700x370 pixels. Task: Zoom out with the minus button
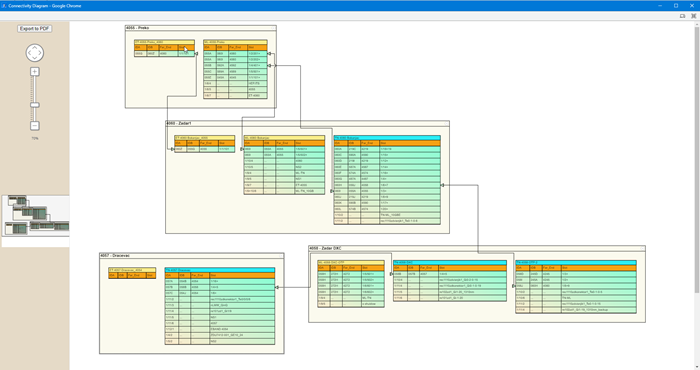coord(34,126)
